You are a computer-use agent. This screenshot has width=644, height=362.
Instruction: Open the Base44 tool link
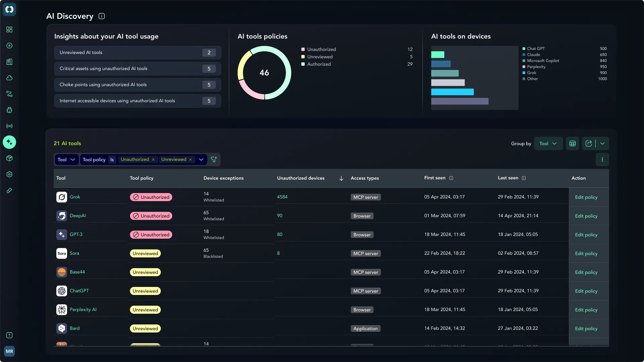click(x=77, y=272)
